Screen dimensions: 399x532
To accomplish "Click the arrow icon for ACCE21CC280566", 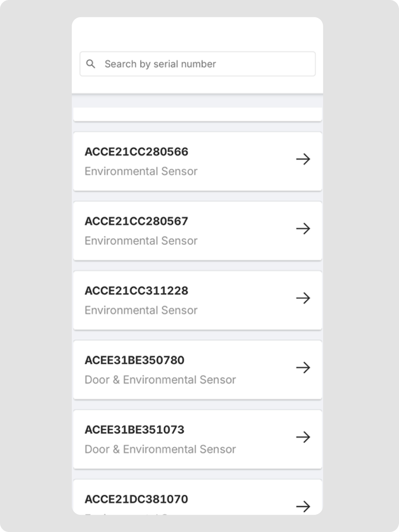I will [303, 159].
